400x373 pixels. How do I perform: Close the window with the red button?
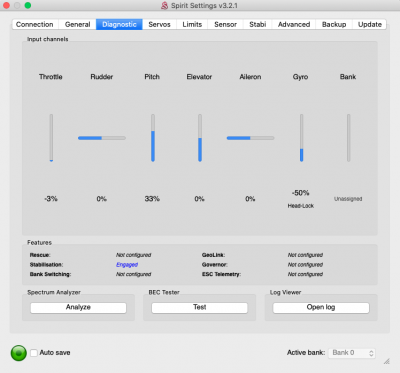coord(6,5)
